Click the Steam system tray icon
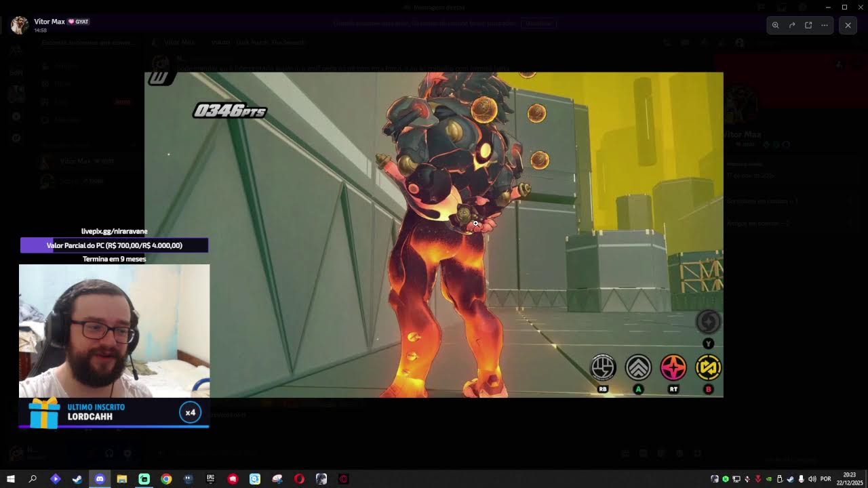The image size is (868, 488). [x=791, y=479]
